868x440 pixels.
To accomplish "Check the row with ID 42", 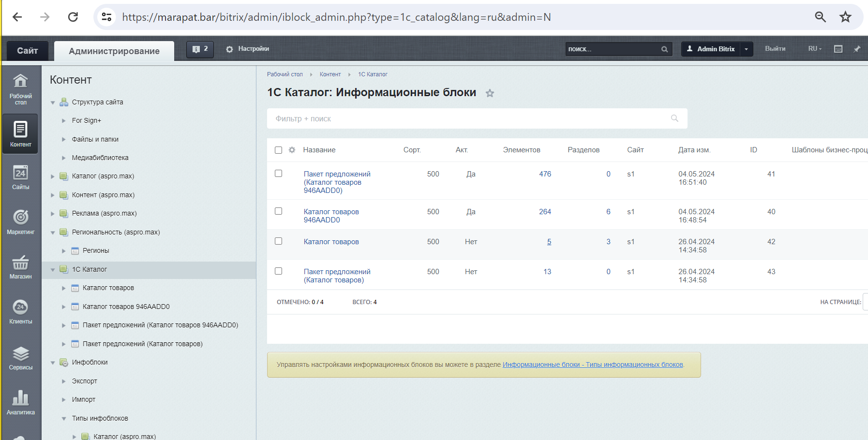I will [278, 241].
